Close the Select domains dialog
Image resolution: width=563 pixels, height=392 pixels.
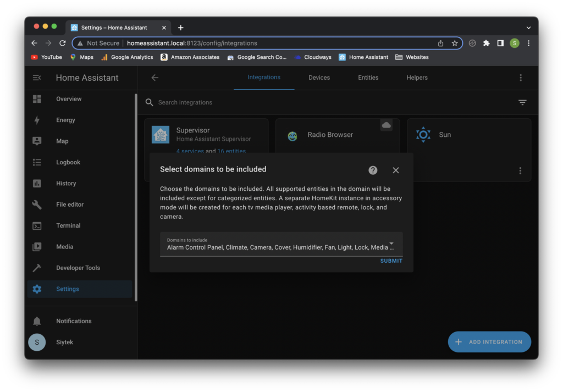coord(396,170)
